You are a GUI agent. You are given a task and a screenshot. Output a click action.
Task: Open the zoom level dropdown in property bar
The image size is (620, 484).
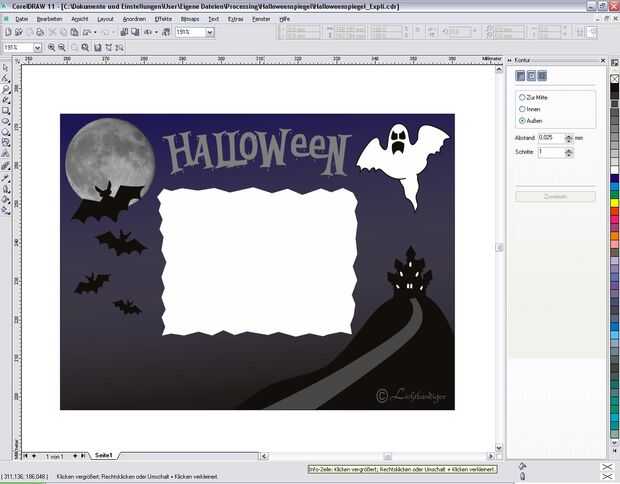coord(37,47)
